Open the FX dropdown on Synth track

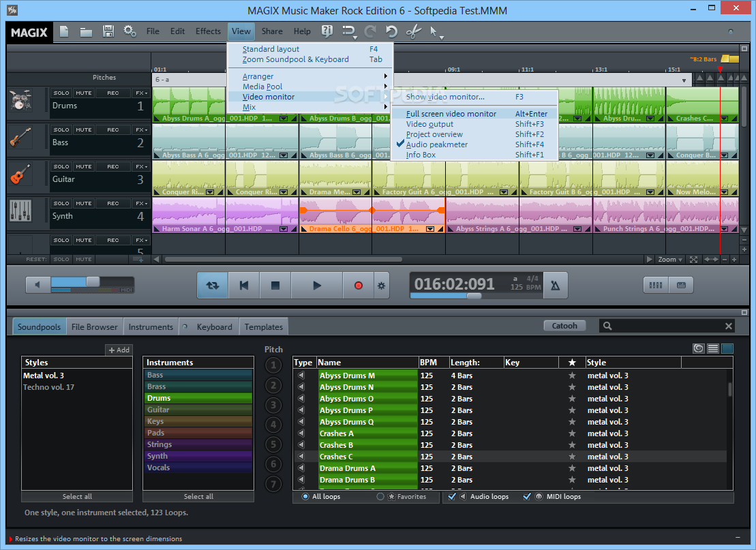[141, 203]
